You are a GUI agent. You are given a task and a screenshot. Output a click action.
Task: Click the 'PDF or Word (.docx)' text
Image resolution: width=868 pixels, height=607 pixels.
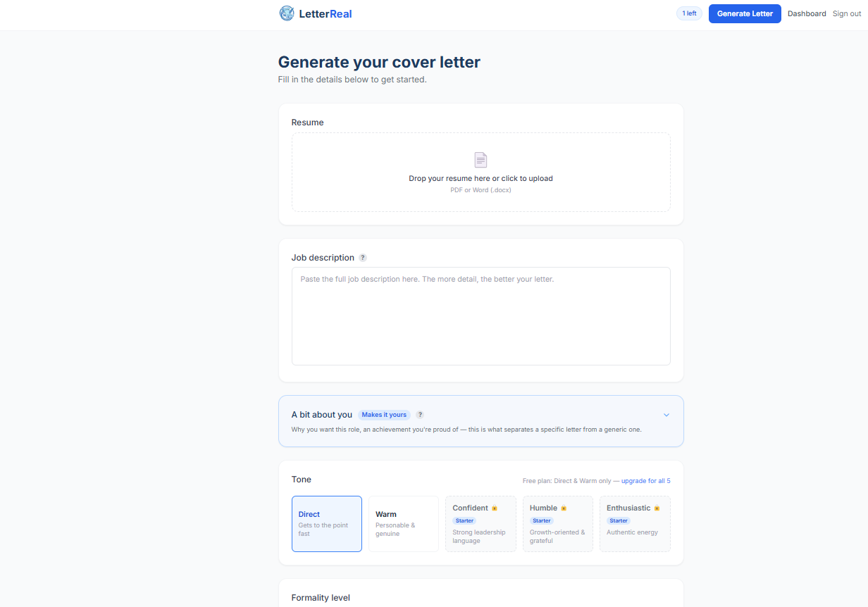pos(480,190)
